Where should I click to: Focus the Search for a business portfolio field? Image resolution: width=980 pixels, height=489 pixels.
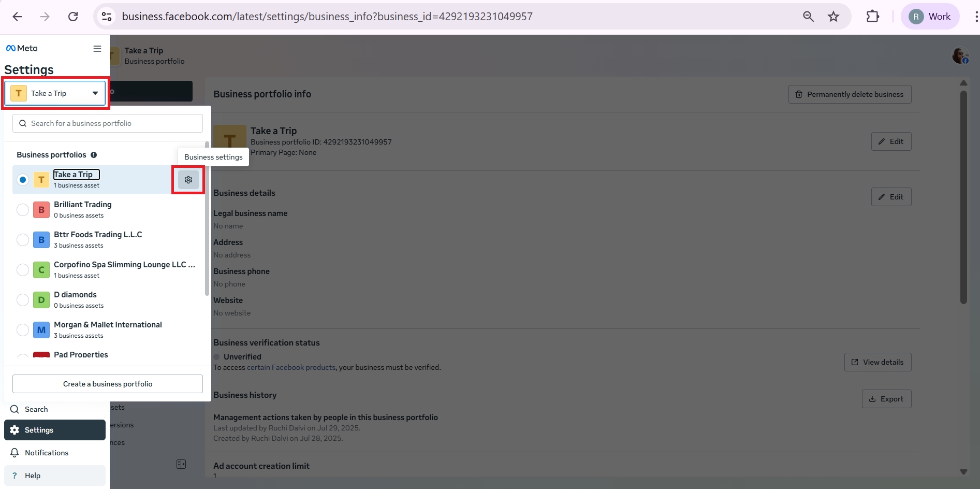pyautogui.click(x=108, y=123)
